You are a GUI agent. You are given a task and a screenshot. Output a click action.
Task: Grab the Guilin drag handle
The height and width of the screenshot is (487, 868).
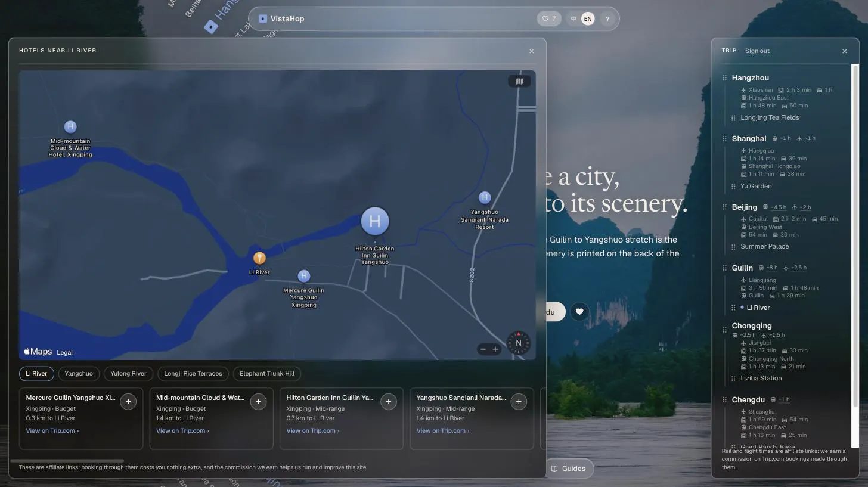[x=725, y=268]
